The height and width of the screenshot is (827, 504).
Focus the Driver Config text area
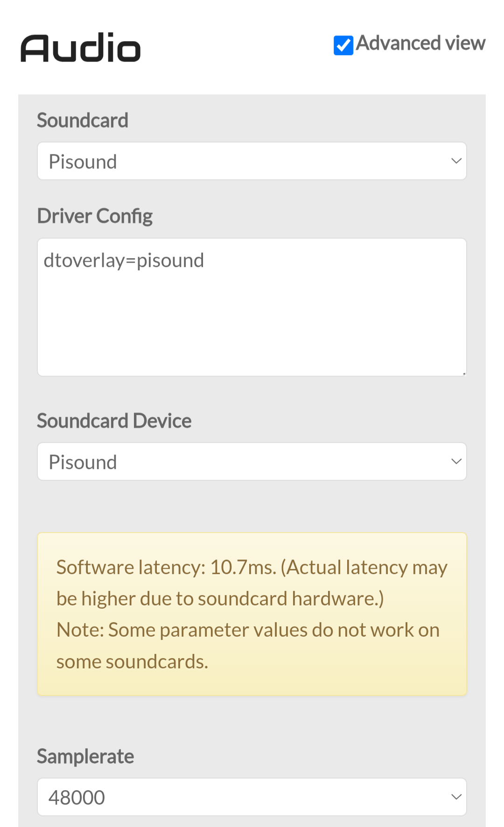coord(252,317)
